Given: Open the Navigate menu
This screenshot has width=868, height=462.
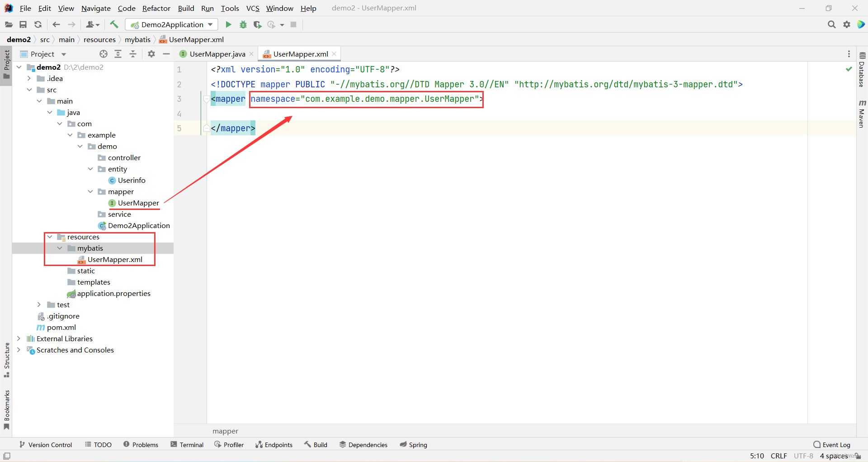Looking at the screenshot, I should (x=96, y=8).
